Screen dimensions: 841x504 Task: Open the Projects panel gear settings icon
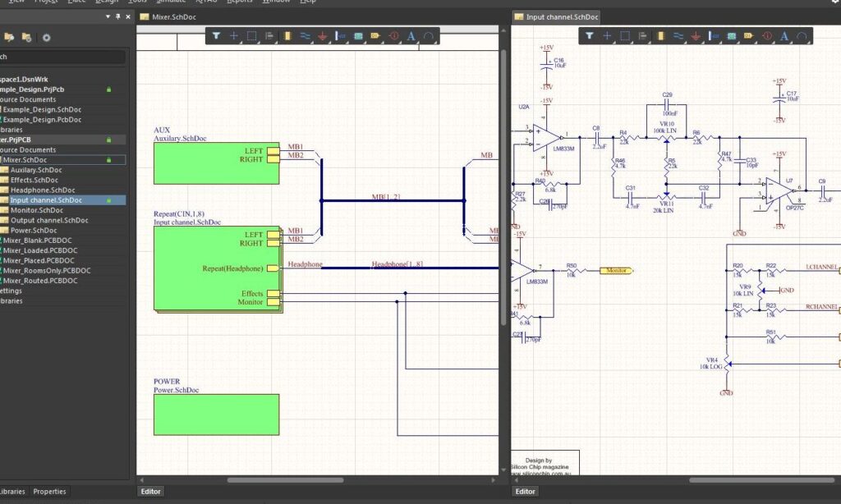[x=46, y=37]
